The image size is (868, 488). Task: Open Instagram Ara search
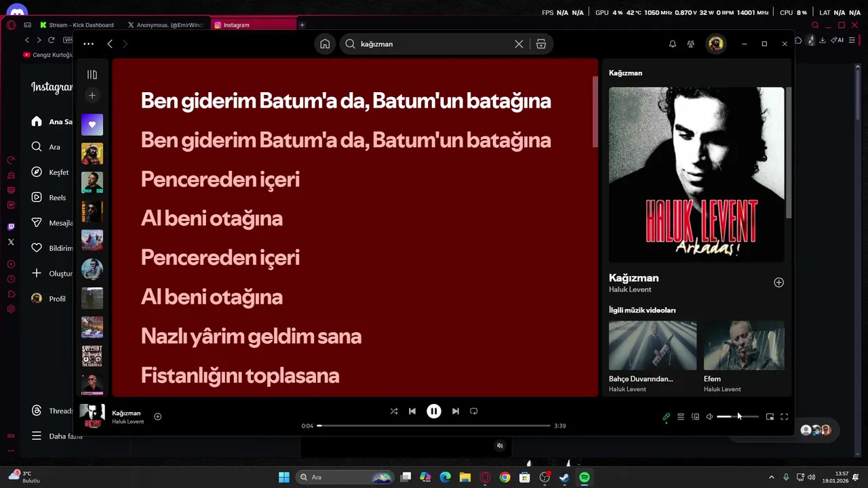coord(46,146)
